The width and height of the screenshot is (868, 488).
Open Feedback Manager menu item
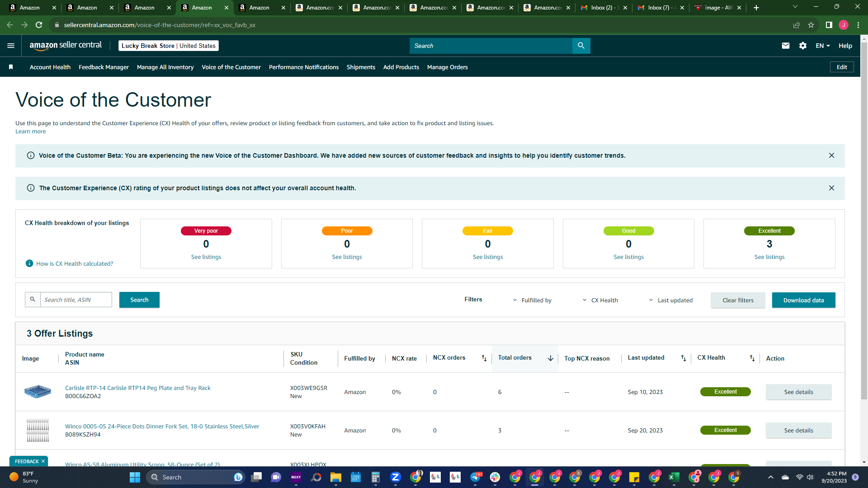pos(104,67)
